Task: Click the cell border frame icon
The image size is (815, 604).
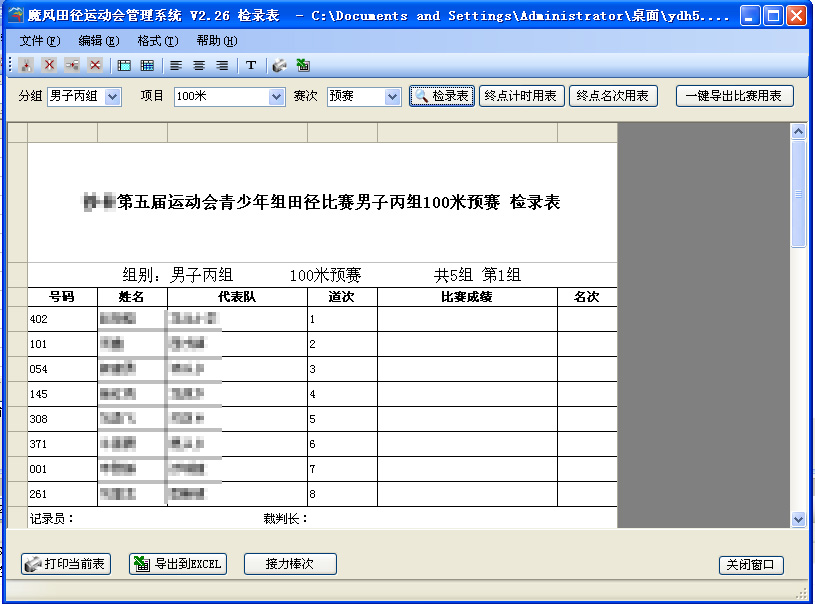Action: [x=124, y=65]
